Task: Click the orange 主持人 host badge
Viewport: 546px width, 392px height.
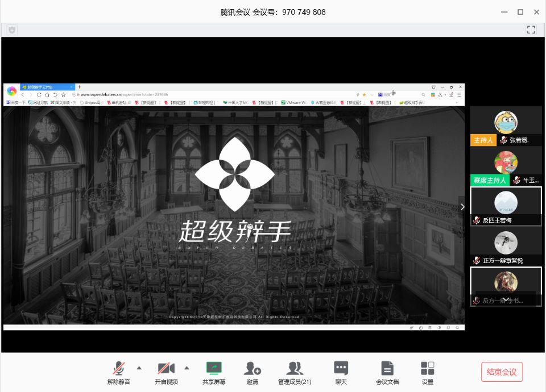Action: tap(483, 140)
